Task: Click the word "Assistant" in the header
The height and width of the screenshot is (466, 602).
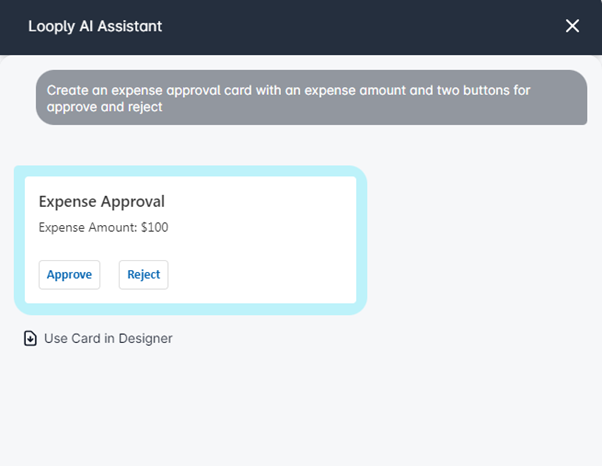Action: click(130, 26)
